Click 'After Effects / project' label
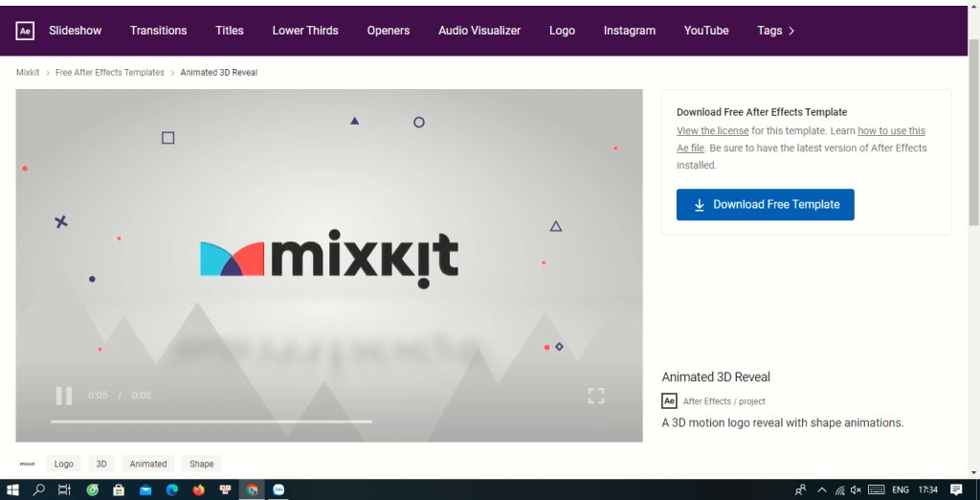 (x=724, y=401)
